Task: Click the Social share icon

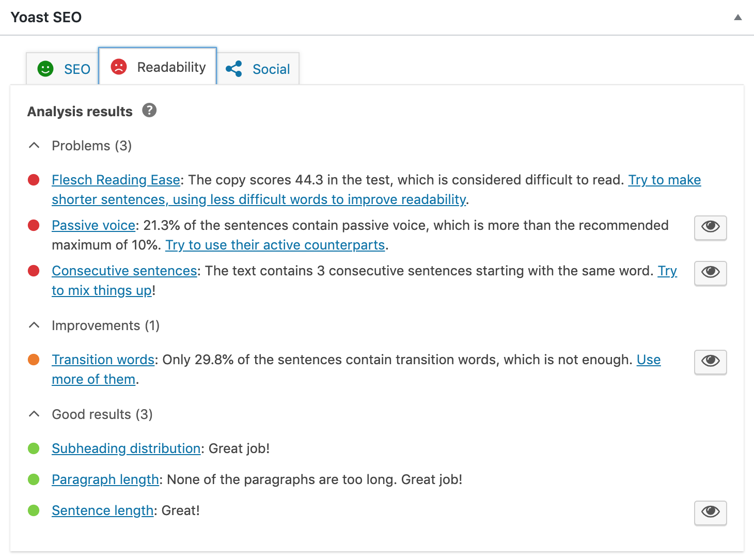Action: pyautogui.click(x=234, y=69)
